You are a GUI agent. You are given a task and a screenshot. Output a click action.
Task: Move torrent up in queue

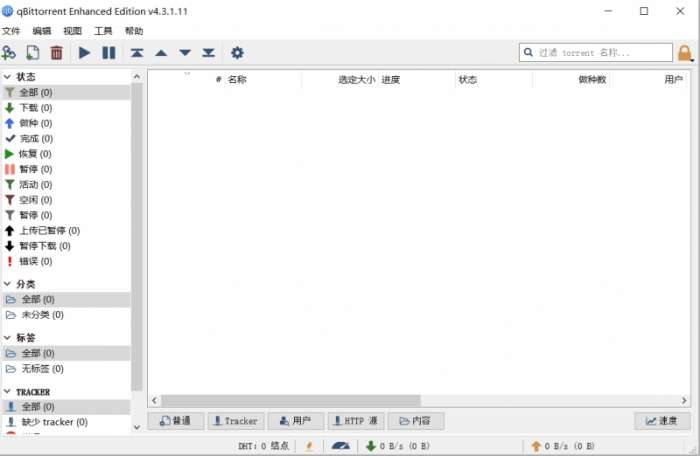pyautogui.click(x=161, y=53)
